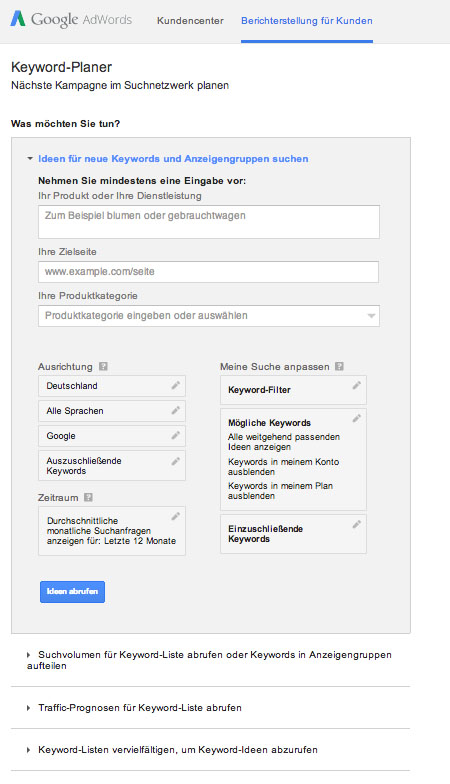Image resolution: width=450 pixels, height=784 pixels.
Task: Edit Alle Sprachen with pencil icon
Action: [176, 410]
